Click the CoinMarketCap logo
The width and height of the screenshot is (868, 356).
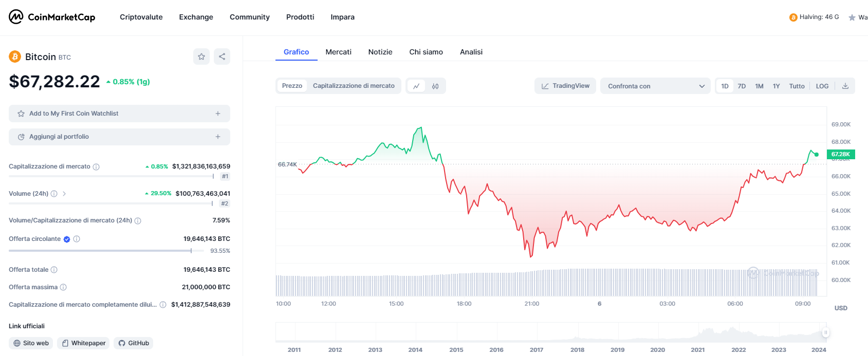[x=52, y=17]
